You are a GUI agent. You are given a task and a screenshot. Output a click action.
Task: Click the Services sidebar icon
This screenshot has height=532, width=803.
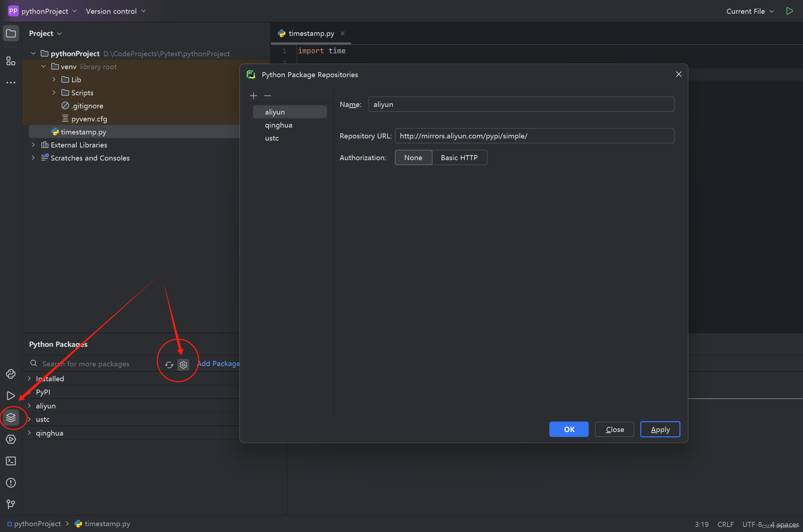point(11,439)
